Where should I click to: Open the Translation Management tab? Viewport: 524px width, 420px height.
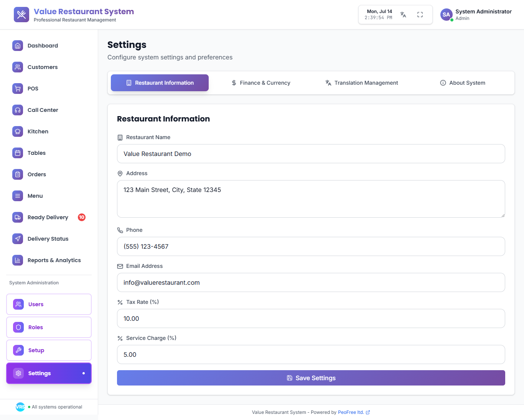pos(361,83)
